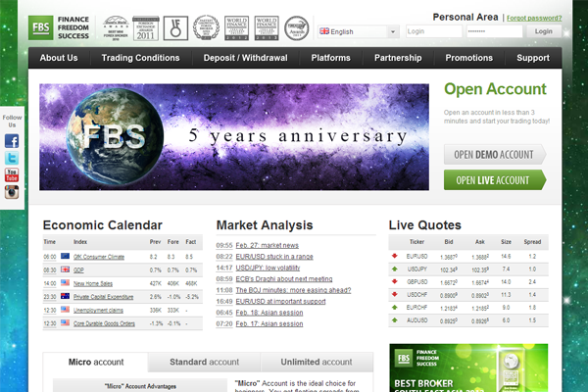Click the Forgot password link
The height and width of the screenshot is (392, 588).
(x=534, y=18)
